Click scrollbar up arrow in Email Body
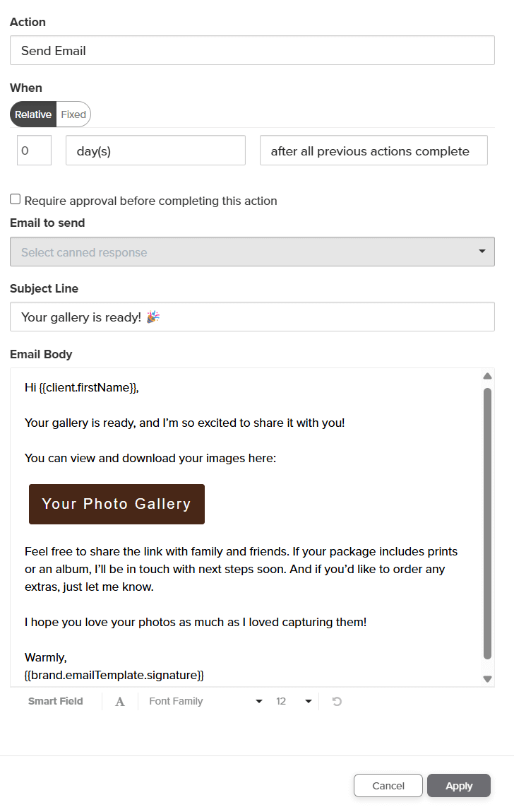The image size is (514, 812). [x=487, y=376]
